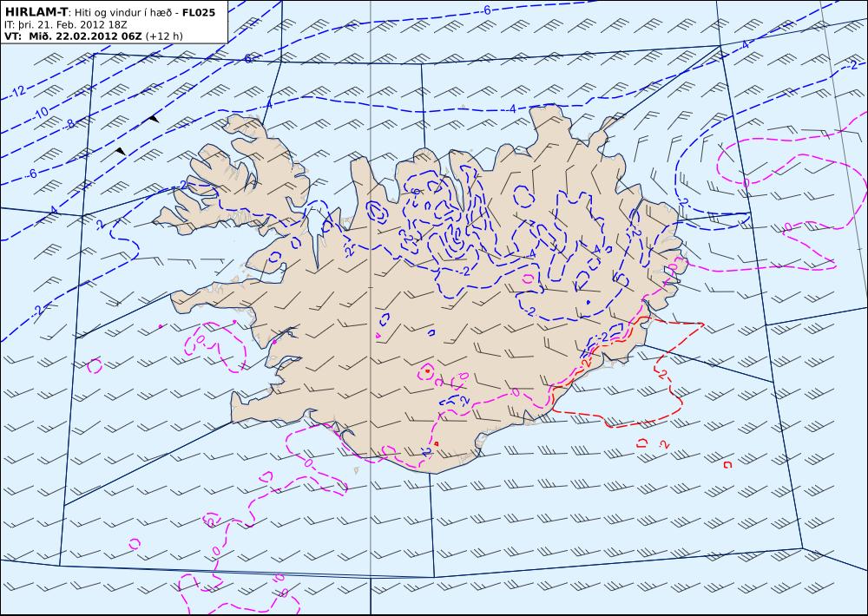868x616 pixels.
Task: Click the HIRLAM-T model title text
Action: pos(36,12)
